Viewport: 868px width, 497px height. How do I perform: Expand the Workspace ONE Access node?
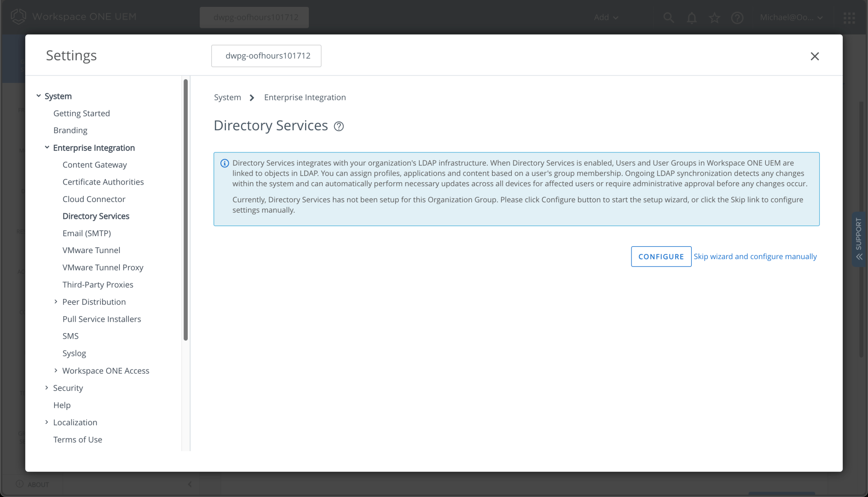coord(56,370)
